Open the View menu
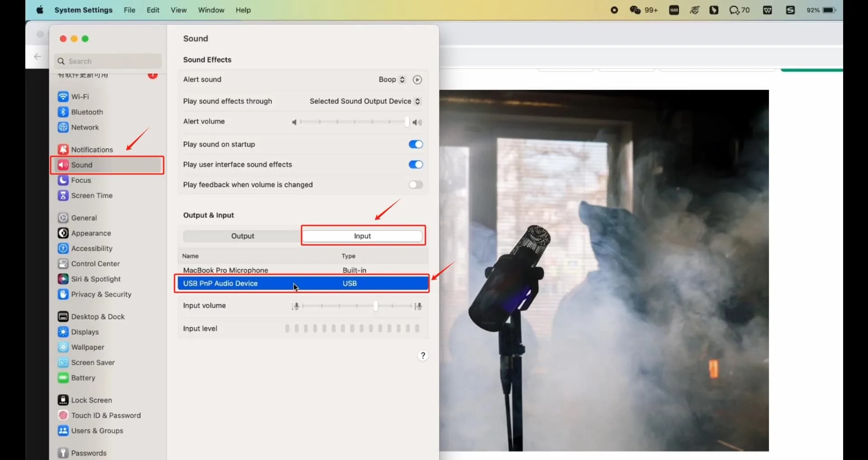The width and height of the screenshot is (868, 460). [x=179, y=10]
